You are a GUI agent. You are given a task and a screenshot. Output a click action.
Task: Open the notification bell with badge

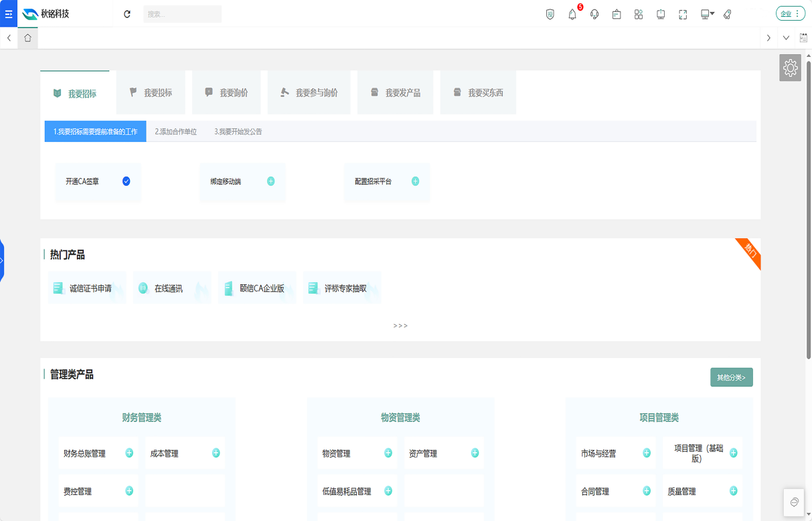coord(572,14)
